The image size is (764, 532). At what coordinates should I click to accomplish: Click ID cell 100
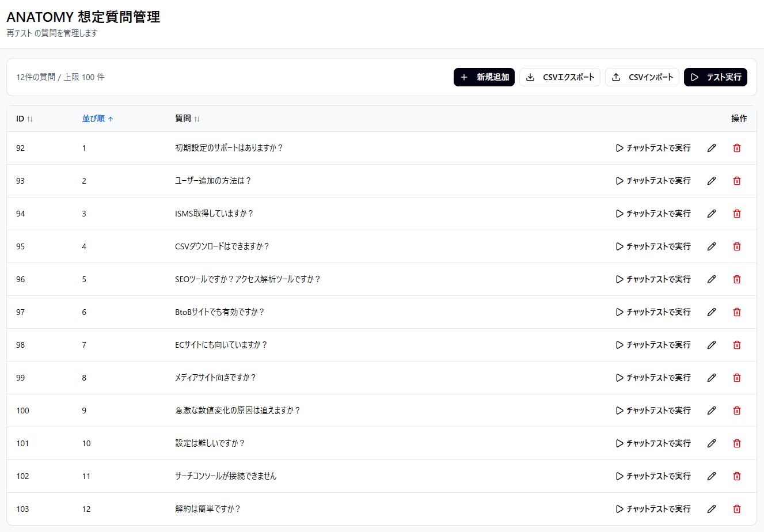pyautogui.click(x=22, y=411)
